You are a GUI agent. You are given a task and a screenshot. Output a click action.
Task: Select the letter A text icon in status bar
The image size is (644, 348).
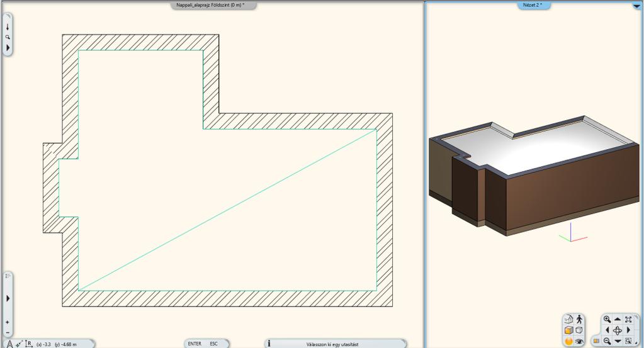pos(9,344)
